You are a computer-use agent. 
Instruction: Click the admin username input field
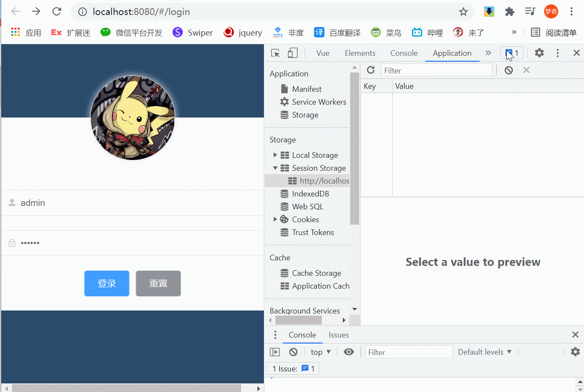point(137,203)
